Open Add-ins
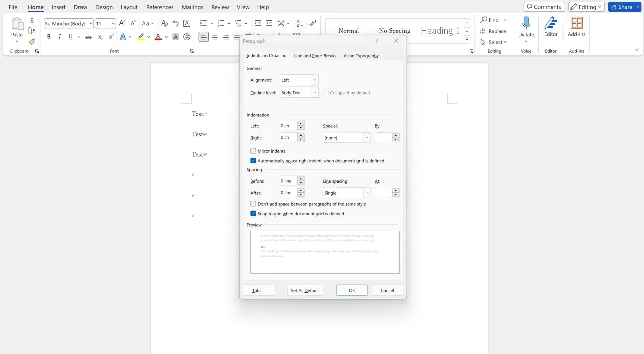 [x=577, y=27]
